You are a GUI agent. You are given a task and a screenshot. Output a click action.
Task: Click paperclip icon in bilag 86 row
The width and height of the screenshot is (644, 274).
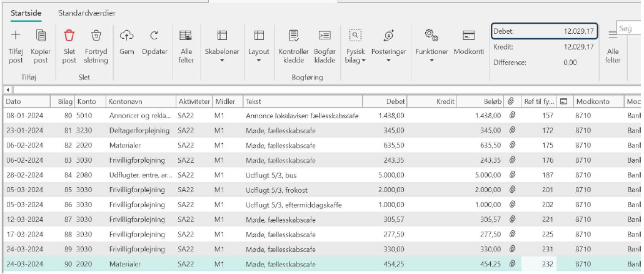(512, 205)
